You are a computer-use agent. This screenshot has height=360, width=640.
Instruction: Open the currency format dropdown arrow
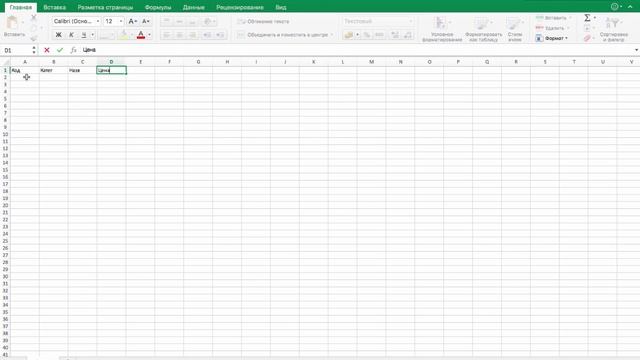[x=358, y=35]
